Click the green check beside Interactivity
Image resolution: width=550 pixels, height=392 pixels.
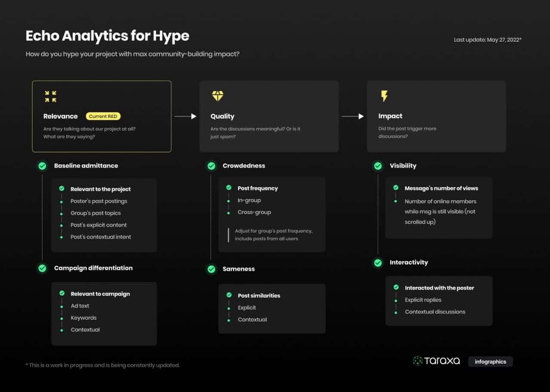(x=378, y=262)
